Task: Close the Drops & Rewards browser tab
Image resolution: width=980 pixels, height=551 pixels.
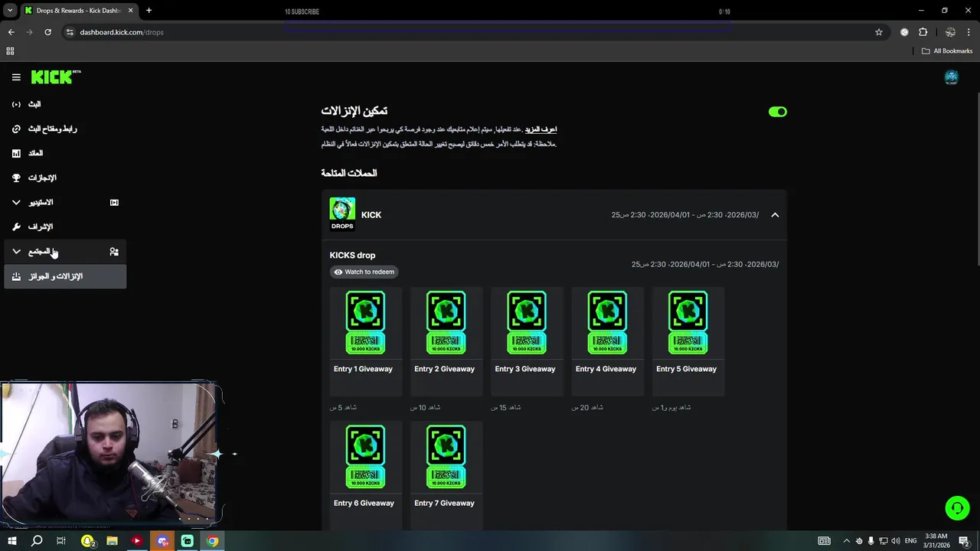Action: (130, 11)
